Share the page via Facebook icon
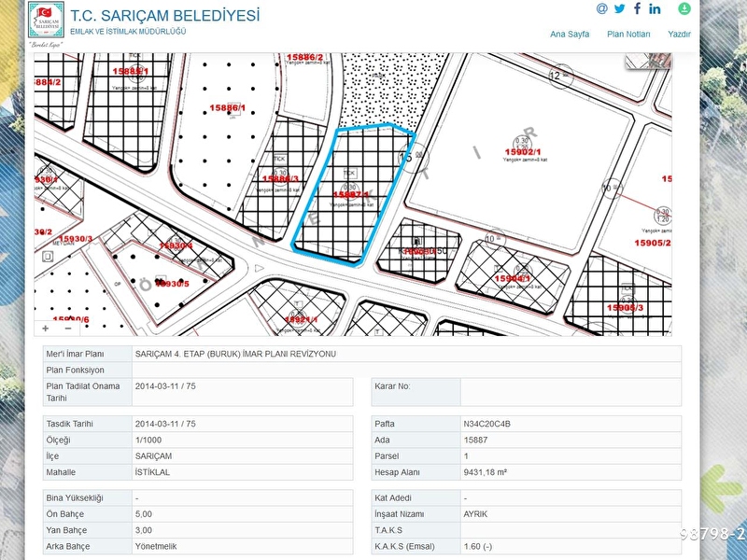This screenshot has height=560, width=747. pos(637,8)
